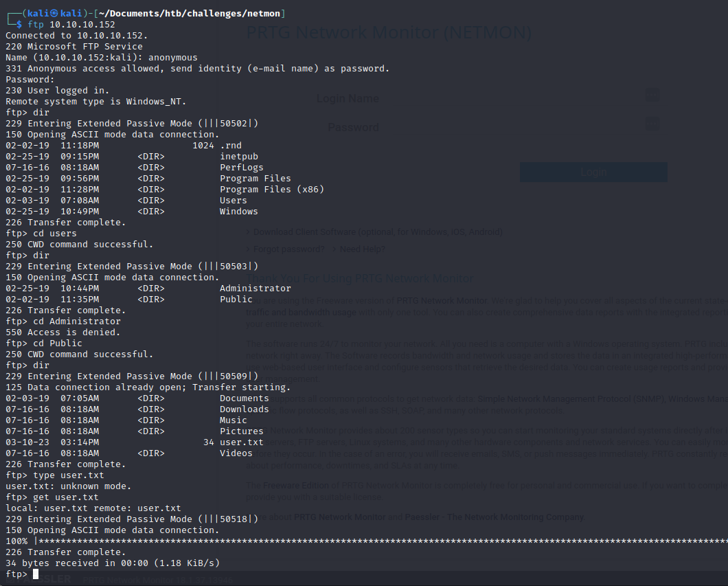Click the Pictures directory entry
This screenshot has width=728, height=586.
coord(242,431)
